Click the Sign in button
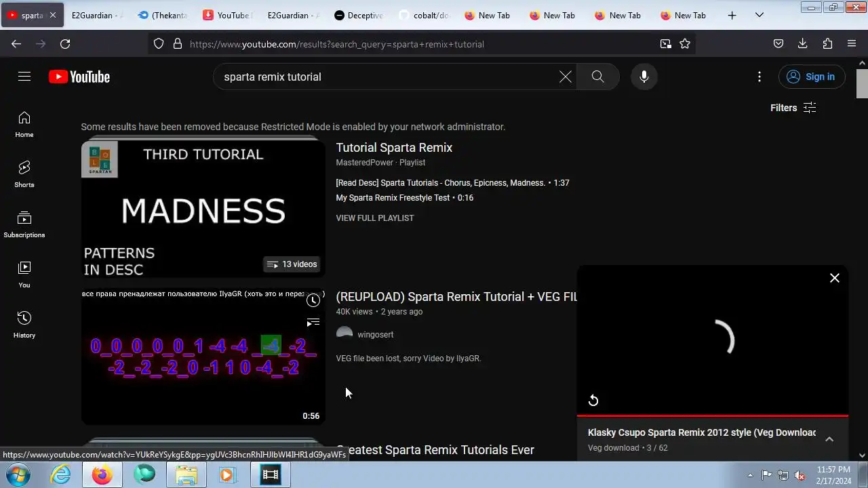The image size is (868, 488). [812, 77]
